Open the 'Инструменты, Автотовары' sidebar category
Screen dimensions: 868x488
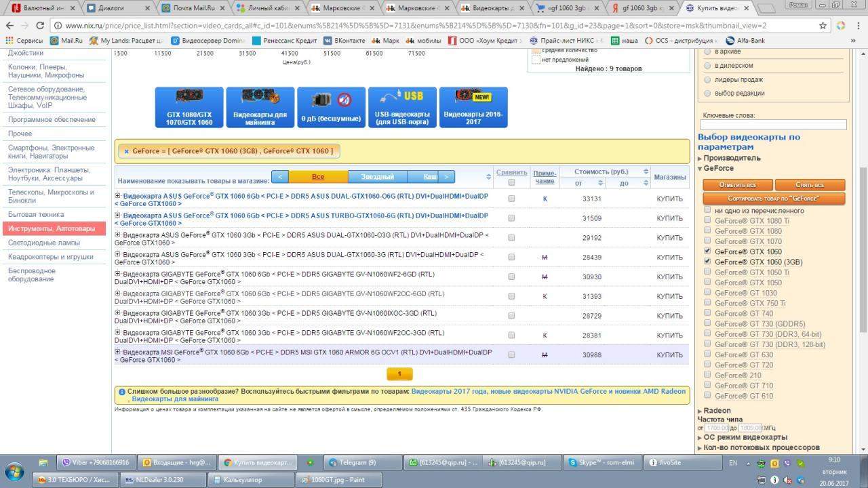(54, 228)
